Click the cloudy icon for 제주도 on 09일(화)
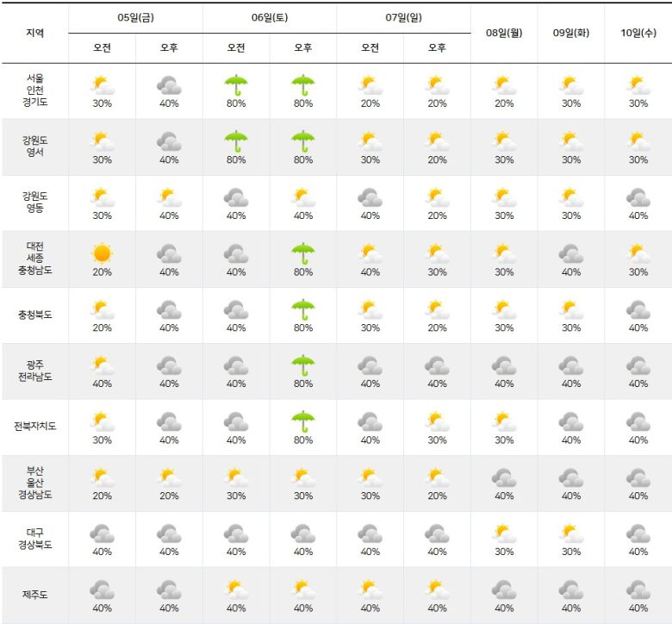Viewport: 672px width, 624px height. pos(570,590)
